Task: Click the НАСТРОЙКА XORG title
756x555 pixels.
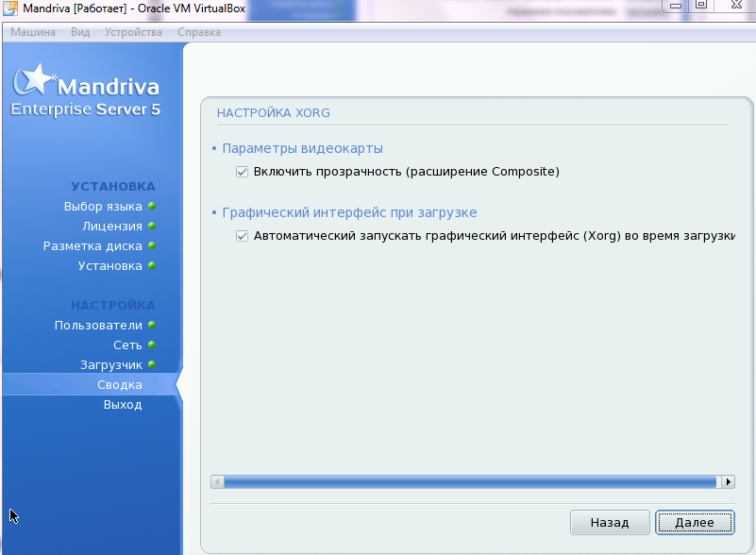Action: click(x=274, y=113)
